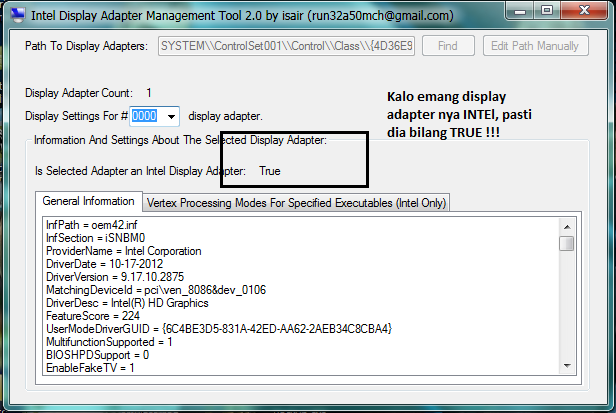Close the Intel Display Adapter Management Tool window
Viewport: 616px width, 413px height.
coord(584,11)
